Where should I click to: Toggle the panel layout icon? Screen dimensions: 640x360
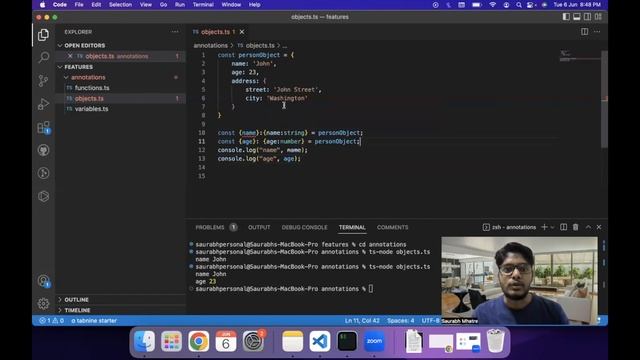coord(577,17)
